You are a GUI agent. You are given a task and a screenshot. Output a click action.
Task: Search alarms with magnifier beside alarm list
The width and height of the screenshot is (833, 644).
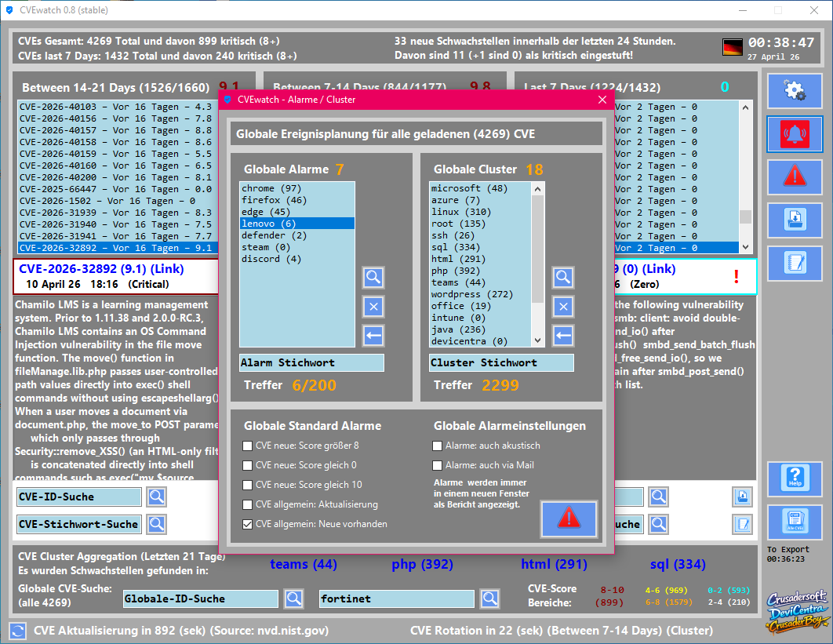(373, 278)
